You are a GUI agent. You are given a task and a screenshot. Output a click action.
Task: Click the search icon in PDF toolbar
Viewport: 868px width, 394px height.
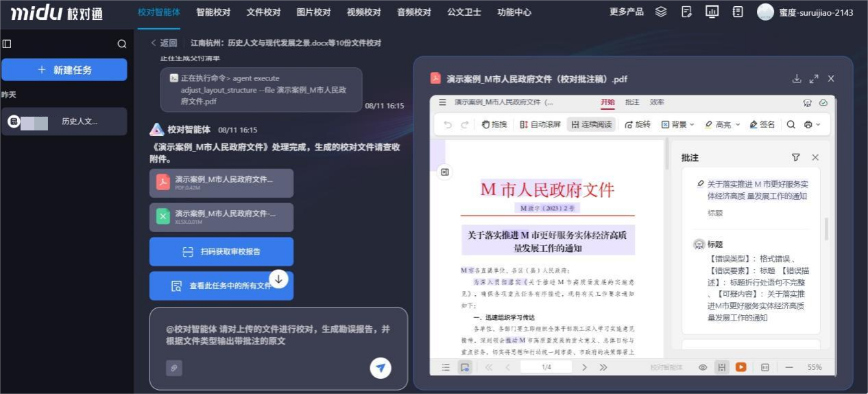(x=791, y=124)
